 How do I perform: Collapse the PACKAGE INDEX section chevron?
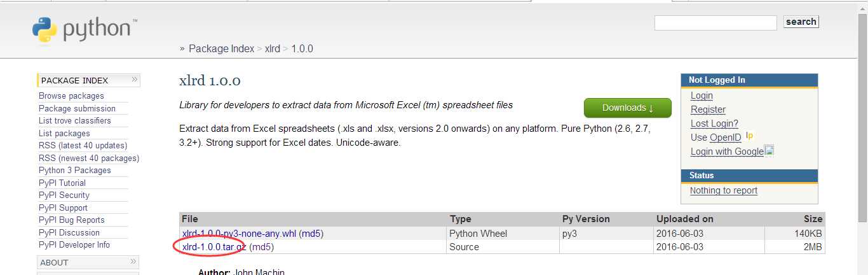click(134, 80)
